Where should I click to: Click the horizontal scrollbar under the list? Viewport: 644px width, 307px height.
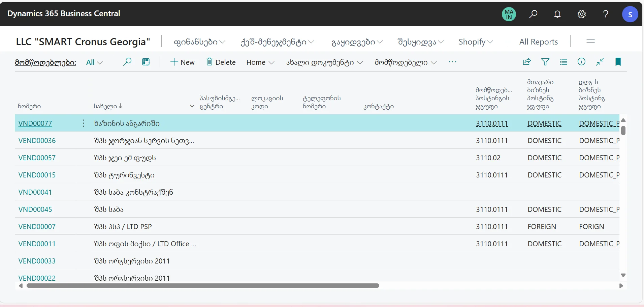tap(203, 286)
